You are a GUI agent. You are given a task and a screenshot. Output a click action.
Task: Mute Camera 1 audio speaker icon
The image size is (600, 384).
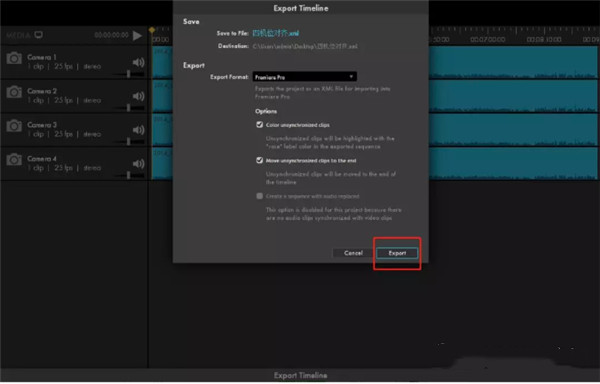pyautogui.click(x=138, y=62)
